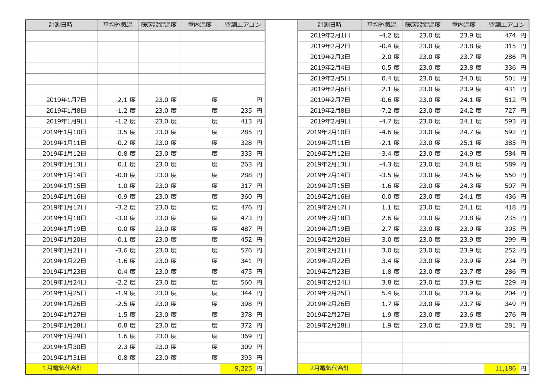This screenshot has width=555, height=392.
Task: Select left table 平均外気温 column header
Action: click(x=118, y=25)
